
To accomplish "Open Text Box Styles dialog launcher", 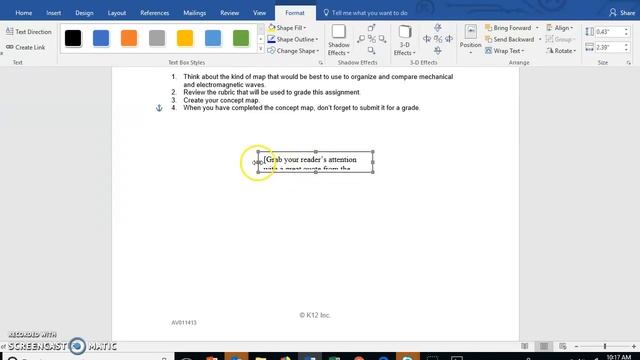I will (321, 62).
